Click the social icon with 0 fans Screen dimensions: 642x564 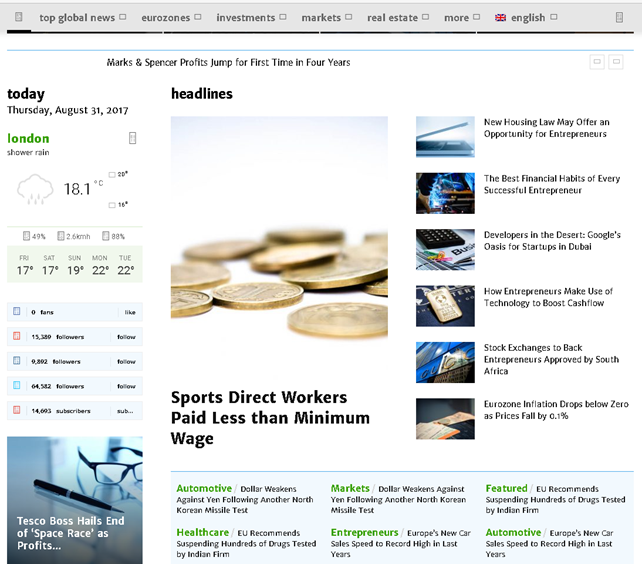click(x=16, y=312)
